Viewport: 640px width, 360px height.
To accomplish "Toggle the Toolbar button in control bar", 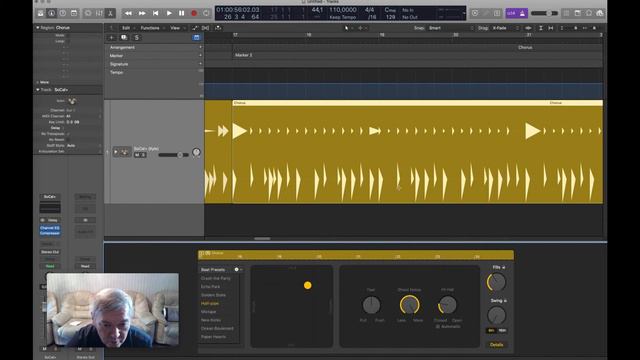I will click(x=74, y=13).
